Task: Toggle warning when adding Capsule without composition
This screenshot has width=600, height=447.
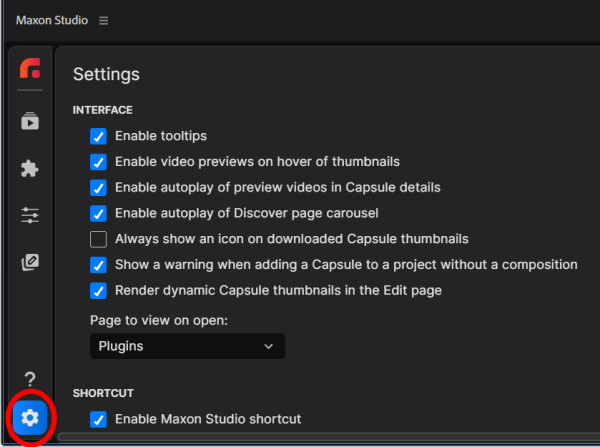Action: click(98, 265)
